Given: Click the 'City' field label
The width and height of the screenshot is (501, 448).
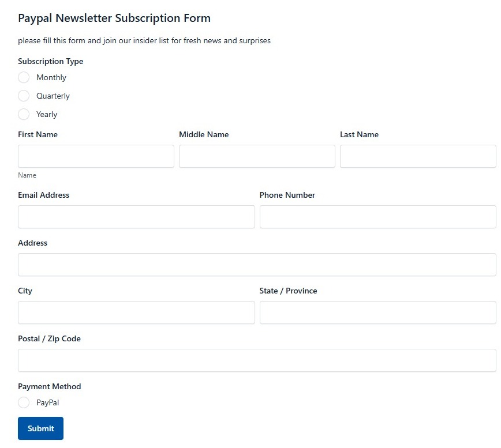Looking at the screenshot, I should 25,291.
